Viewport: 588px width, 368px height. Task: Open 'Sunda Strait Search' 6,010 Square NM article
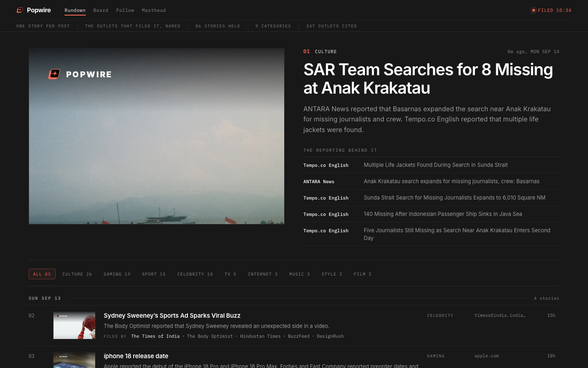pyautogui.click(x=454, y=197)
